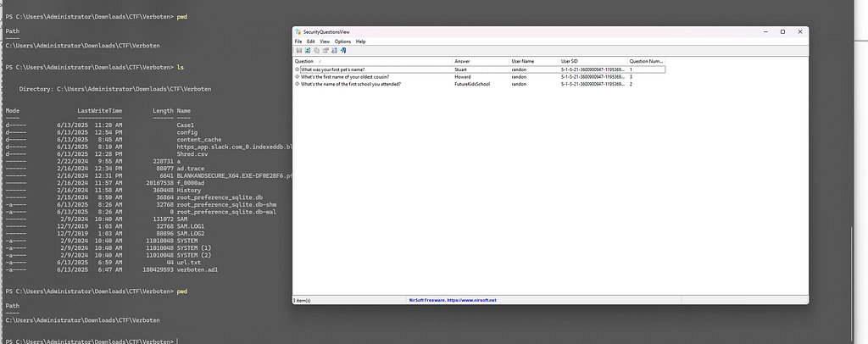Image resolution: width=868 pixels, height=344 pixels.
Task: Open the Help menu
Action: tap(361, 42)
